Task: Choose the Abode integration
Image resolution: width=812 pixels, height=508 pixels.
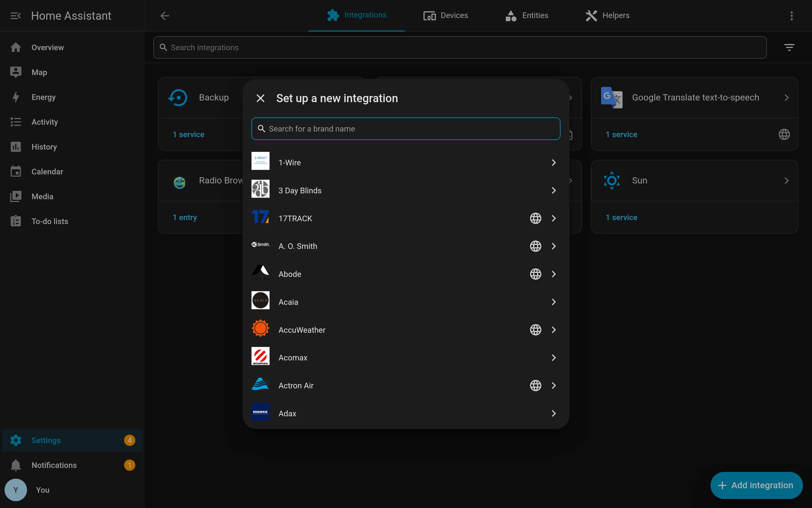Action: (x=406, y=274)
